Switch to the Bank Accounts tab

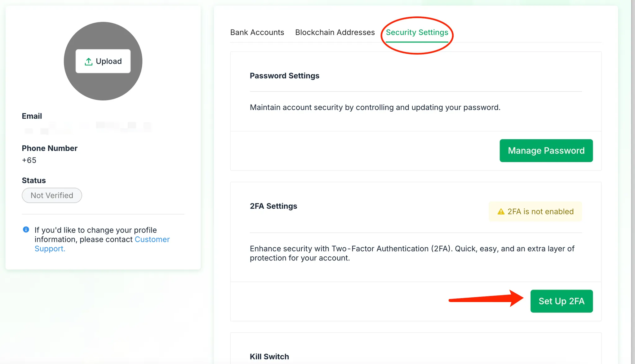pos(257,32)
